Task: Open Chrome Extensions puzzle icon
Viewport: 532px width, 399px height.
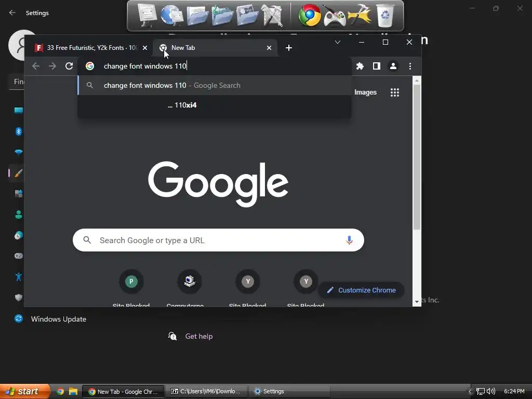Action: (x=360, y=66)
